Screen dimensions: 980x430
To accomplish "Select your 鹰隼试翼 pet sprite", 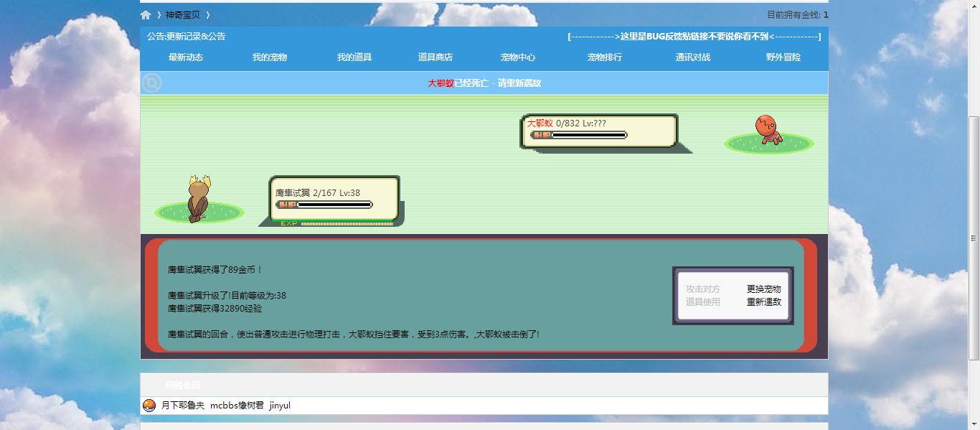I will 198,199.
